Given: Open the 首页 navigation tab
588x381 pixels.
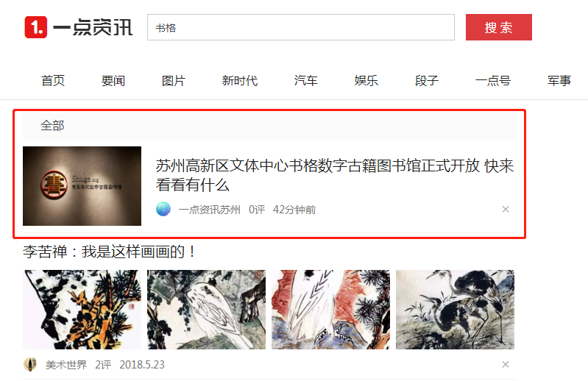Looking at the screenshot, I should (x=53, y=81).
